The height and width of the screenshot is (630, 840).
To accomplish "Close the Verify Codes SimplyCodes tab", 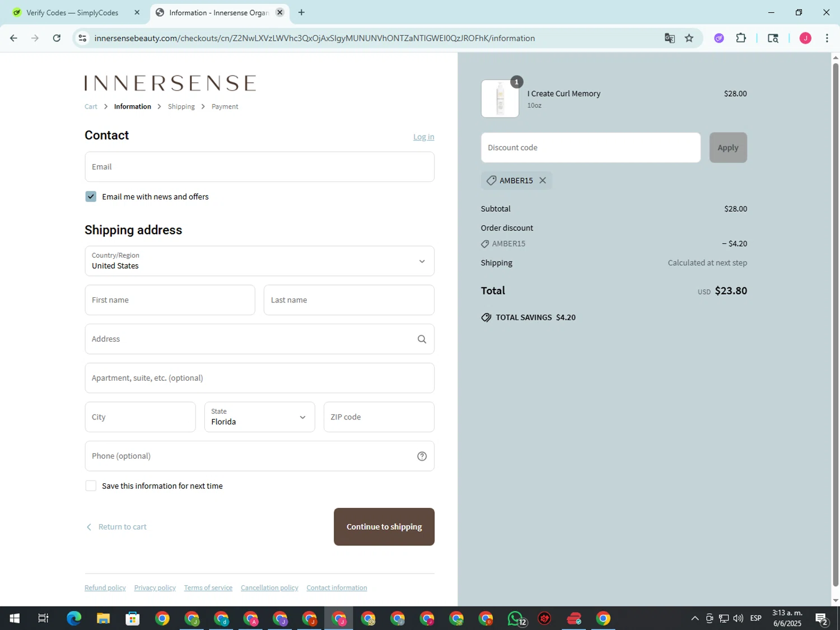I will click(137, 12).
